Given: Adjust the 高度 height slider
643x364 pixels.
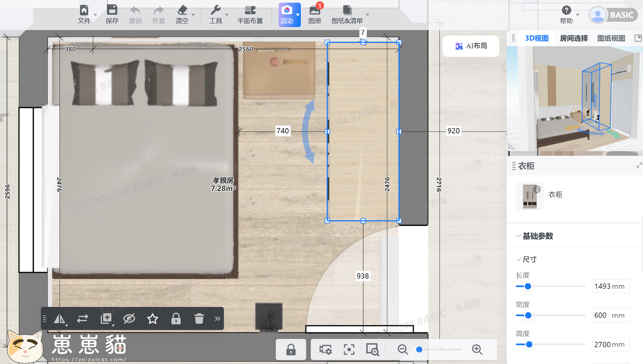Looking at the screenshot, I should [x=529, y=344].
